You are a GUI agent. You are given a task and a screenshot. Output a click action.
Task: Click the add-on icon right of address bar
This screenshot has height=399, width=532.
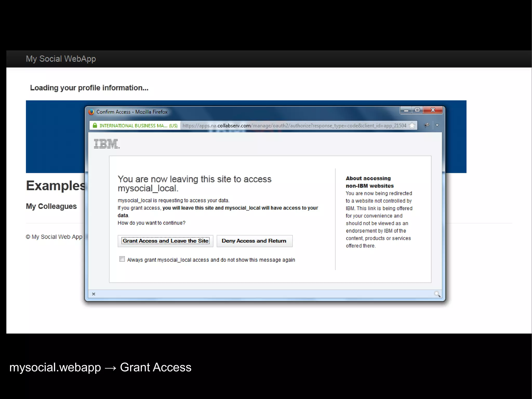[427, 126]
